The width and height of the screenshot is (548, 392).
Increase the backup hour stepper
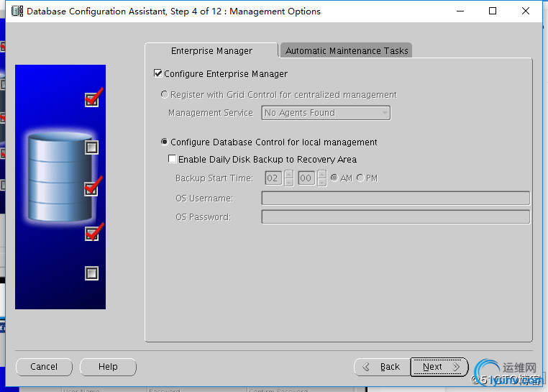tap(289, 174)
